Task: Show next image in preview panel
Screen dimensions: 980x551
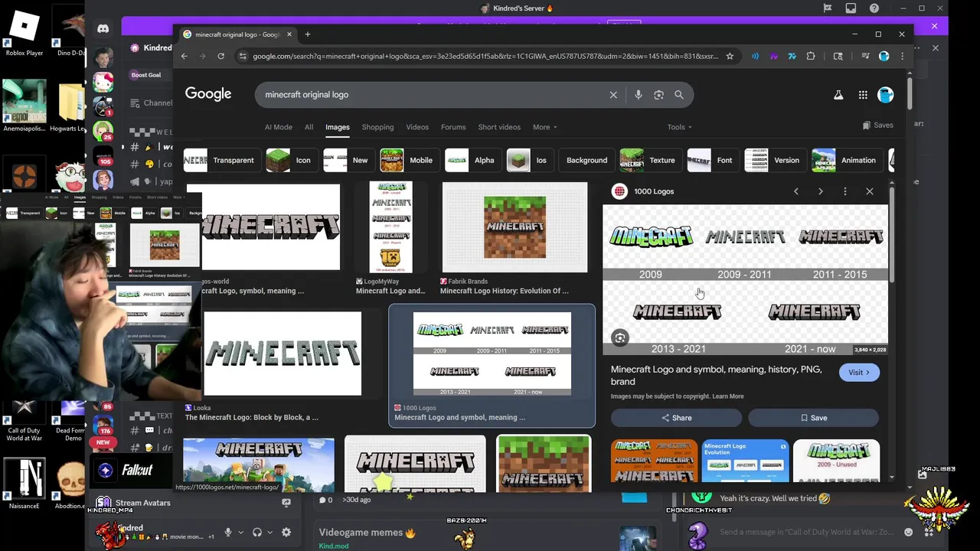Action: 821,191
